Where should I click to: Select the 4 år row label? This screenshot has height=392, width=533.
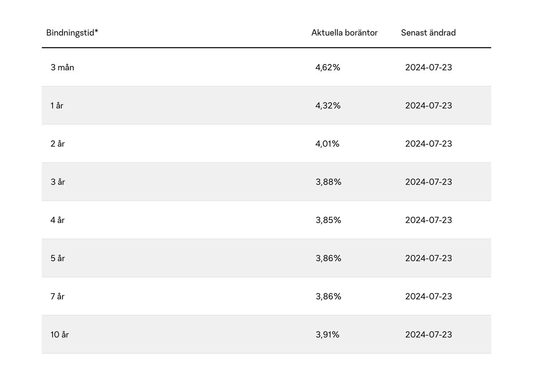58,220
